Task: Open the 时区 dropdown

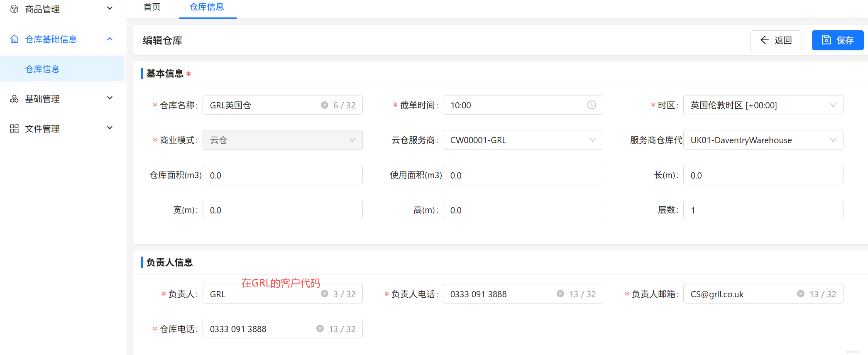Action: (763, 105)
